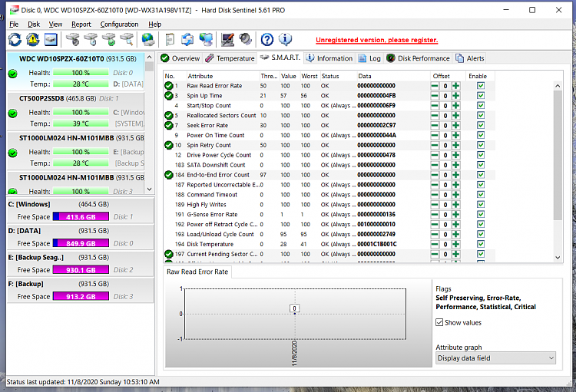Click the disk with green checkmark toolbar icon
Screen dimensions: 576x392
109,39
